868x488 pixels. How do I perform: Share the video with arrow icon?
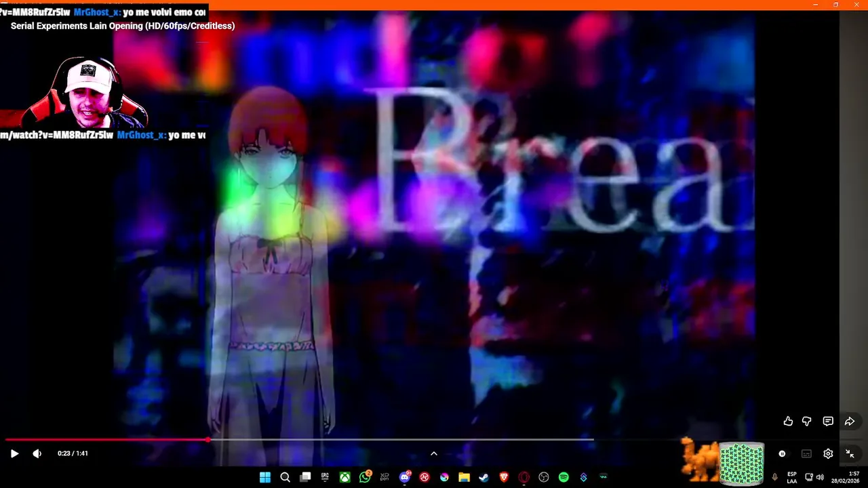[849, 422]
